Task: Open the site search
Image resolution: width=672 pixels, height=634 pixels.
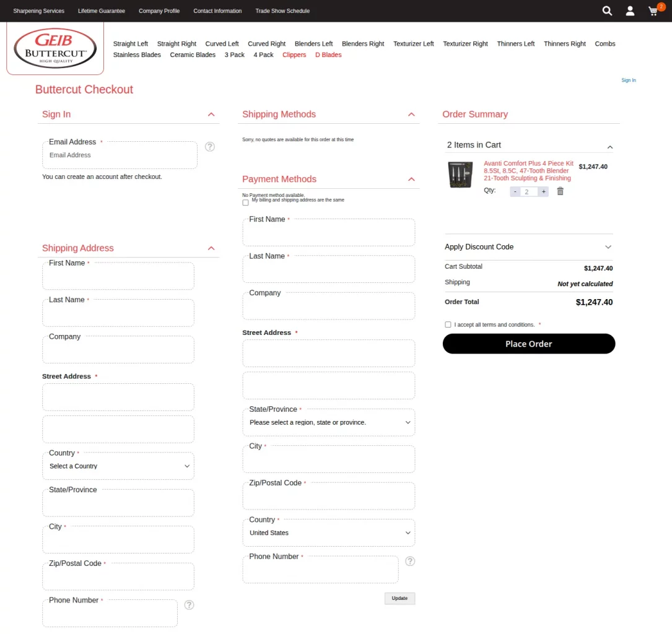Action: (607, 11)
